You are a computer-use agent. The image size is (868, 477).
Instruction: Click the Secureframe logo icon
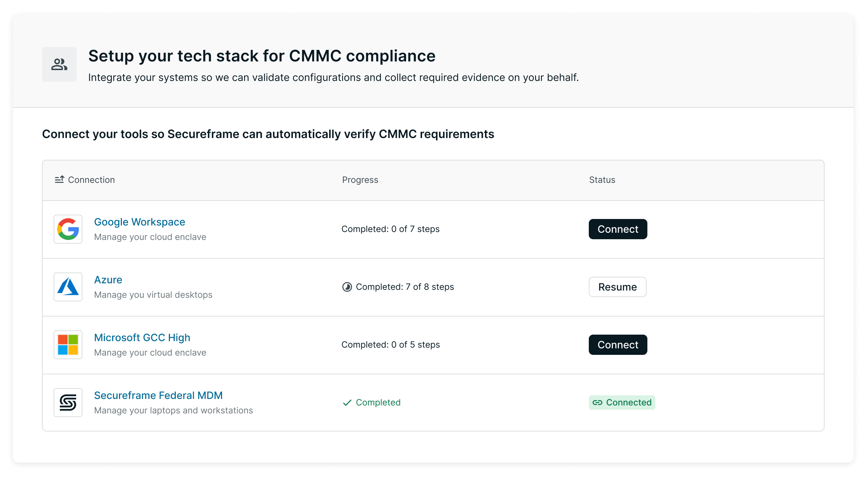(x=68, y=403)
